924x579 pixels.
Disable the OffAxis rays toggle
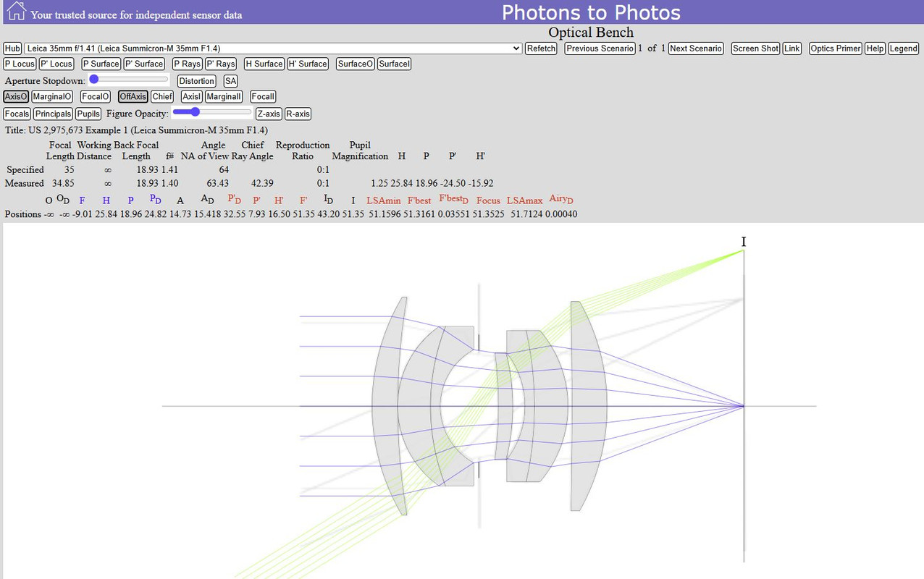tap(133, 96)
